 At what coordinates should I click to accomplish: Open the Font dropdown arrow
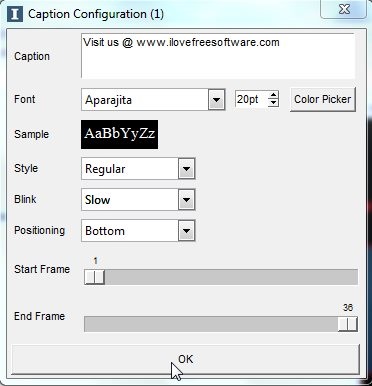tap(217, 99)
